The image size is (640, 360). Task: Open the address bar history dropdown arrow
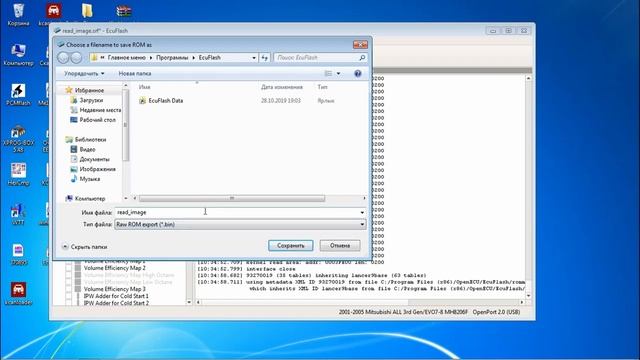253,58
